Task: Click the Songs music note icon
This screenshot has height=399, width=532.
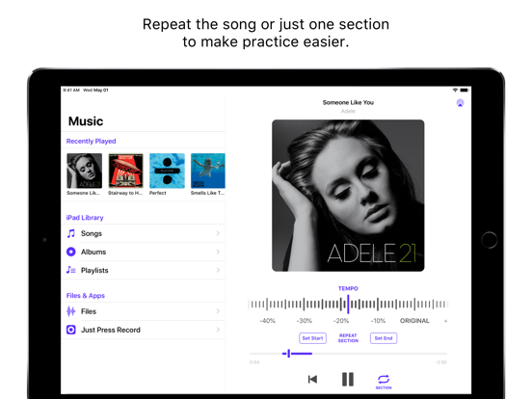Action: click(71, 233)
